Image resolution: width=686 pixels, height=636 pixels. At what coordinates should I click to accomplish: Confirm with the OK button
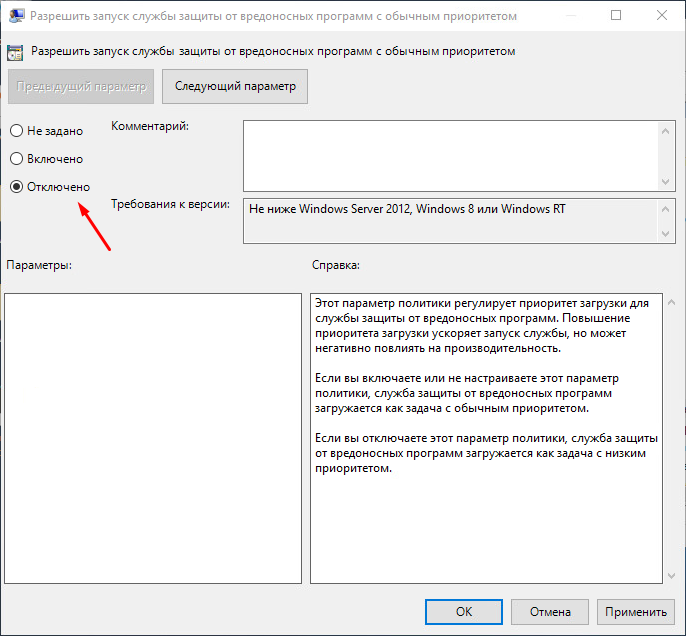click(463, 611)
